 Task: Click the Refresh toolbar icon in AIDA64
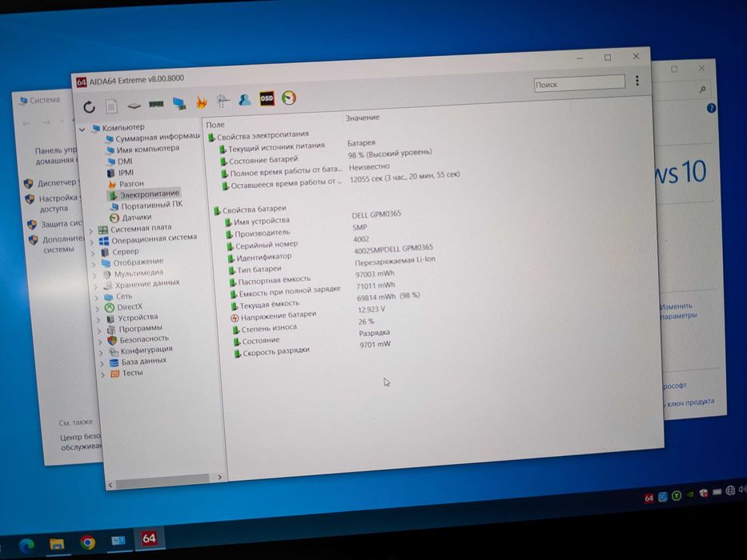89,106
